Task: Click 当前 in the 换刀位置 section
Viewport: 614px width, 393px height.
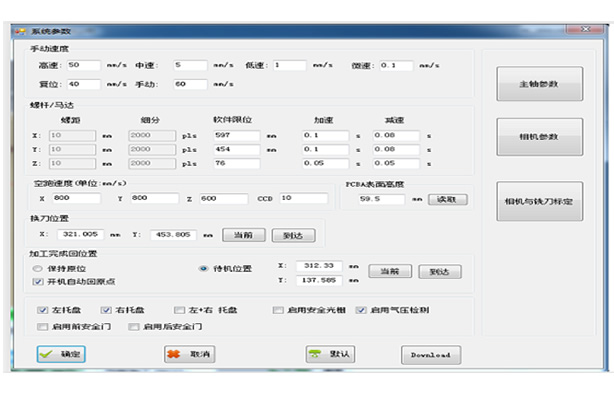Action: point(244,235)
